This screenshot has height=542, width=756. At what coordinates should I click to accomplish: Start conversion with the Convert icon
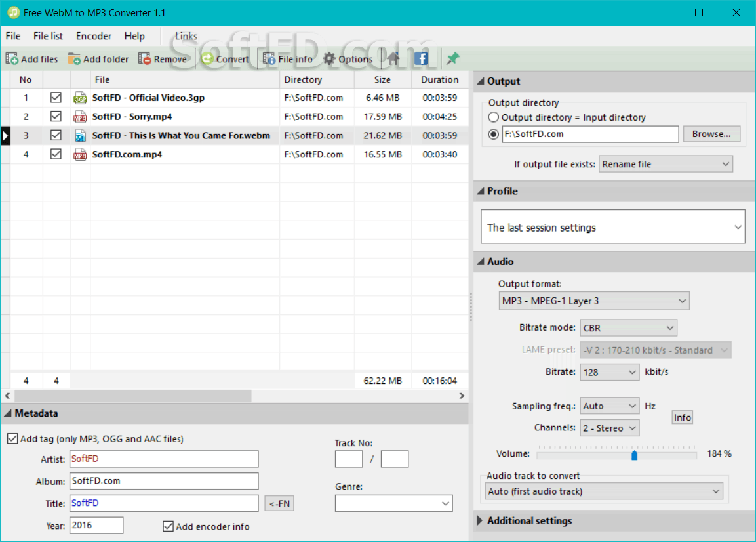click(207, 59)
